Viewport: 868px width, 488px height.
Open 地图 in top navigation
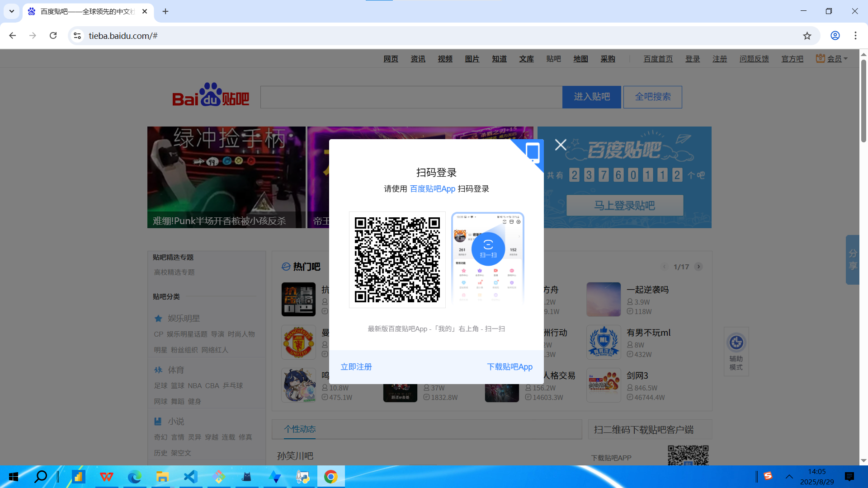pyautogui.click(x=580, y=59)
